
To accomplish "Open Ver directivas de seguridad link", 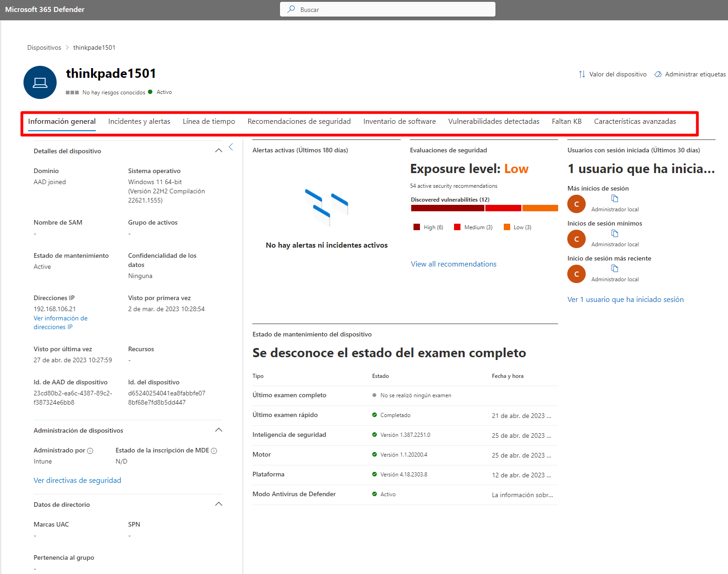I will click(77, 480).
